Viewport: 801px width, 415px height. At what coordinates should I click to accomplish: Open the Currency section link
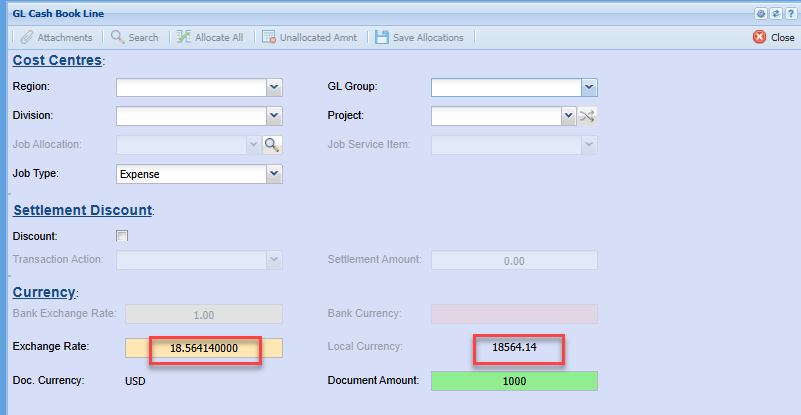click(x=44, y=292)
